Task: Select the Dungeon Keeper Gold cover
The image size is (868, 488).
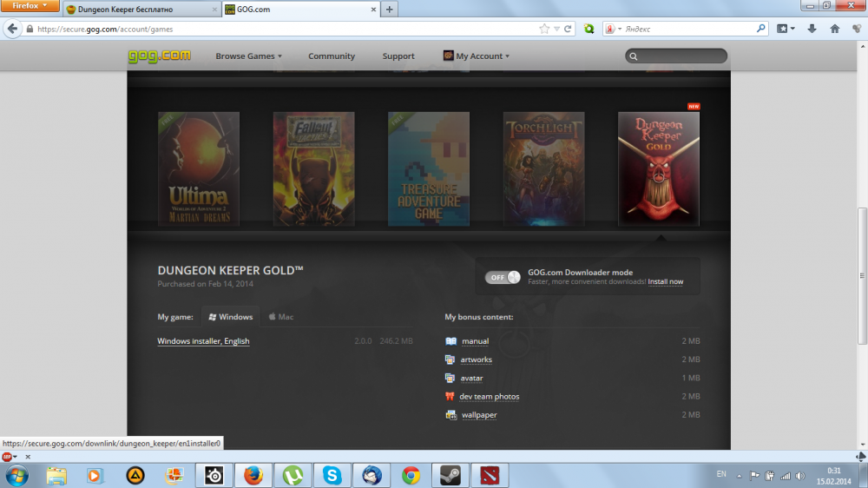Action: click(659, 169)
